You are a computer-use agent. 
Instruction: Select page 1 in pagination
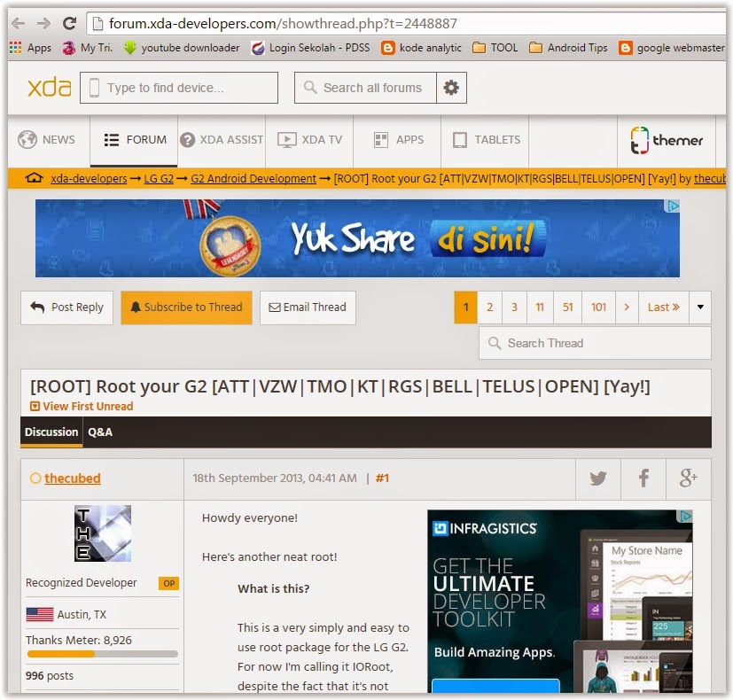click(465, 307)
